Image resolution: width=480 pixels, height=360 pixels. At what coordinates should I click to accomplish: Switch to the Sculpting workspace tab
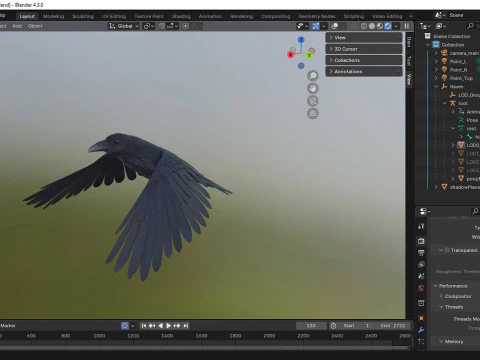pos(83,16)
